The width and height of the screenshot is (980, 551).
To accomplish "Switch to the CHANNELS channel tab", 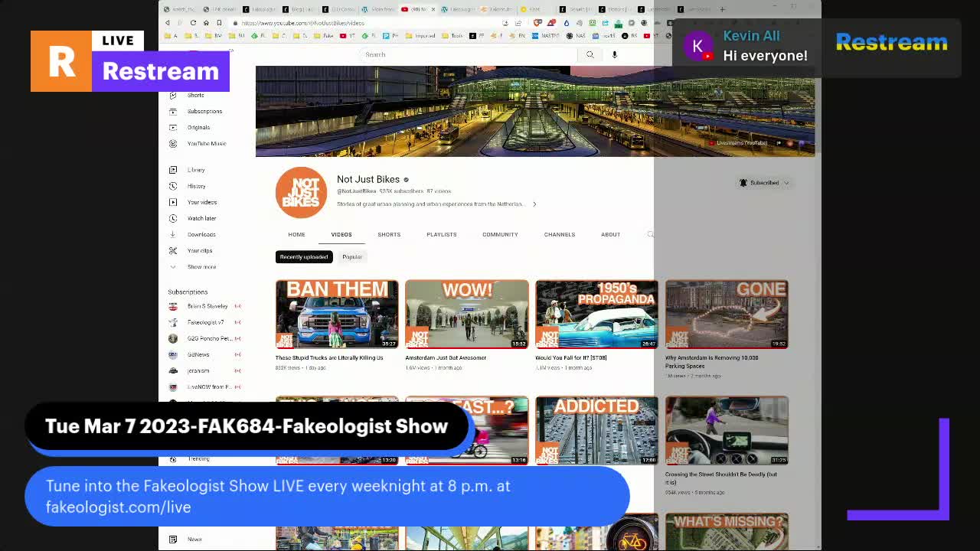I will point(559,234).
